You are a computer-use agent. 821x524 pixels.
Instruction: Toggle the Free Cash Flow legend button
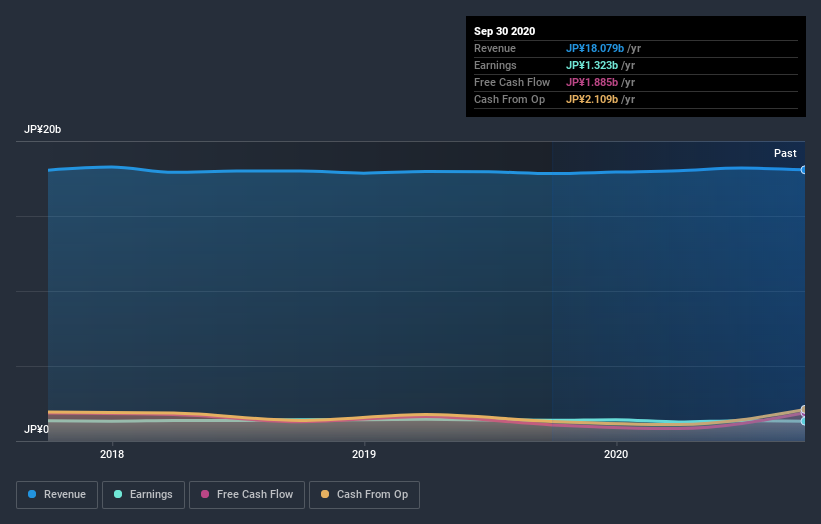[247, 495]
